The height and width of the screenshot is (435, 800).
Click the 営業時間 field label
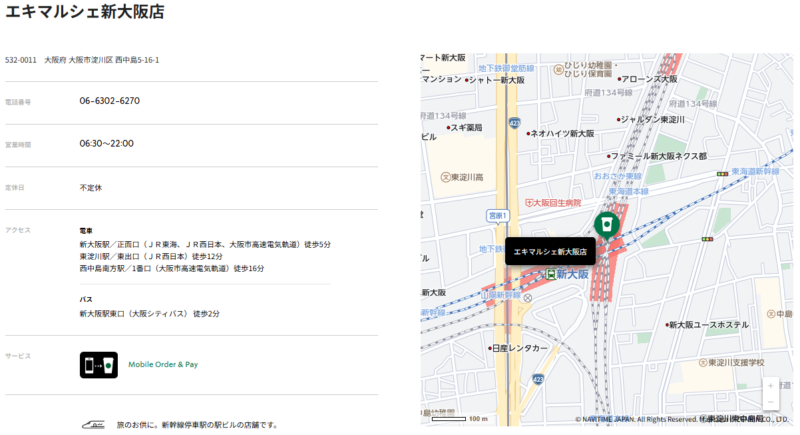tap(18, 145)
